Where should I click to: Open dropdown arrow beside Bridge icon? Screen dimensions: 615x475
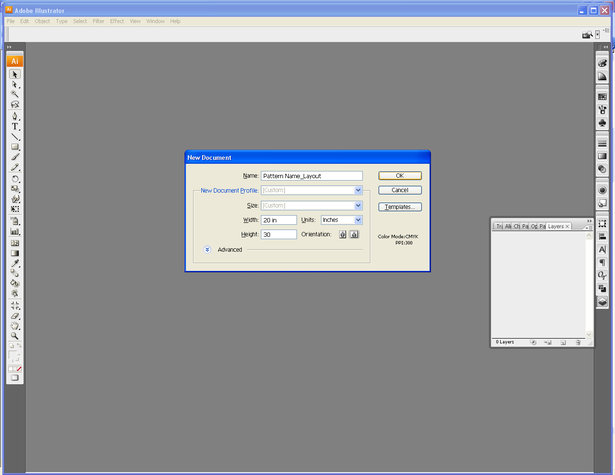(597, 35)
